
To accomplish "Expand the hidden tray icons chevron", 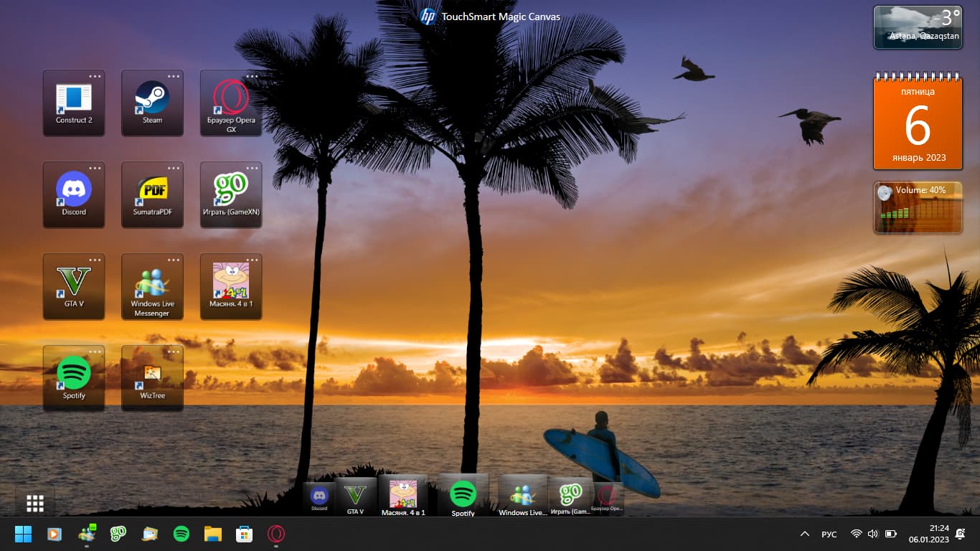I will (805, 534).
